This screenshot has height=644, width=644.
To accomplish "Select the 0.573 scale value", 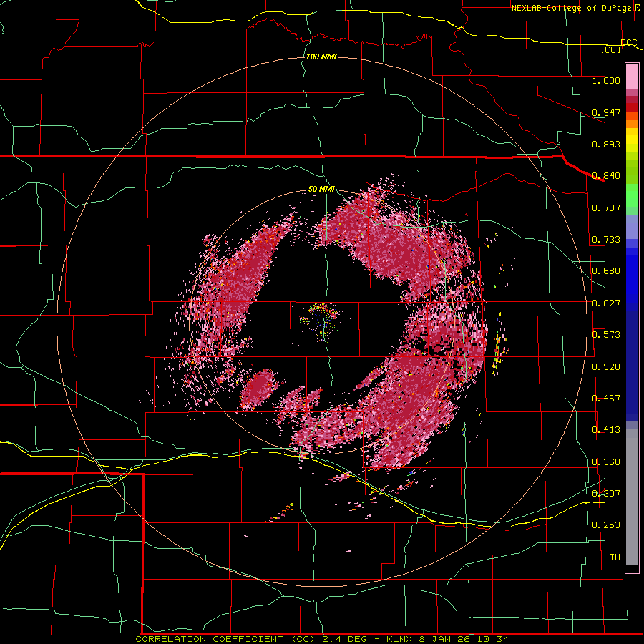I will [x=606, y=335].
